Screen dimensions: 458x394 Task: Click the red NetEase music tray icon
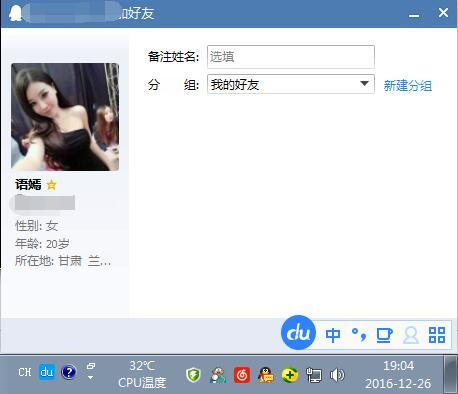click(x=242, y=375)
